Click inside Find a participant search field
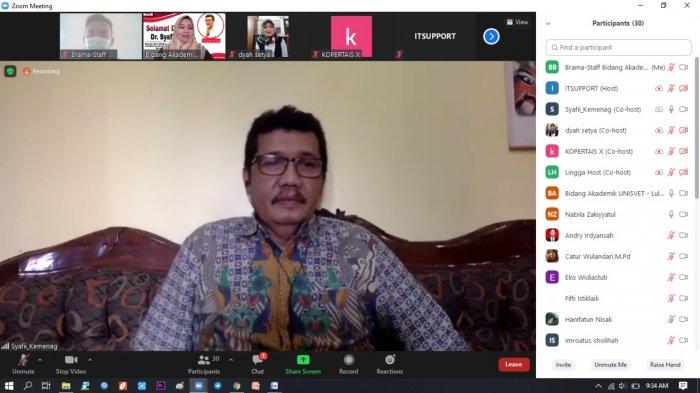700x393 pixels. tap(618, 47)
